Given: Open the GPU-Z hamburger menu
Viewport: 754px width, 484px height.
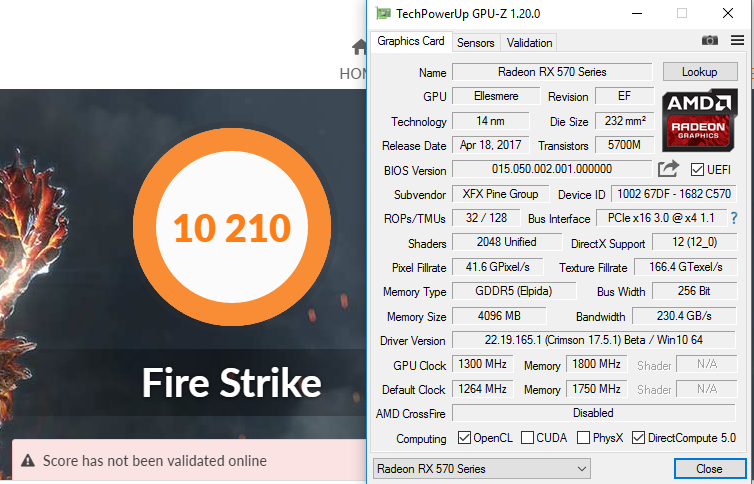Looking at the screenshot, I should (737, 40).
